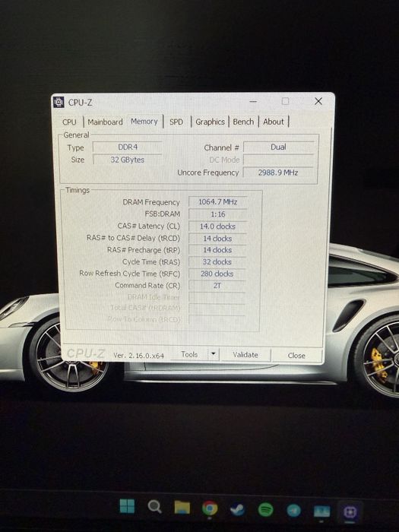The width and height of the screenshot is (399, 532).
Task: Click the 1064.7 MHz DRAM frequency value
Action: (x=217, y=202)
